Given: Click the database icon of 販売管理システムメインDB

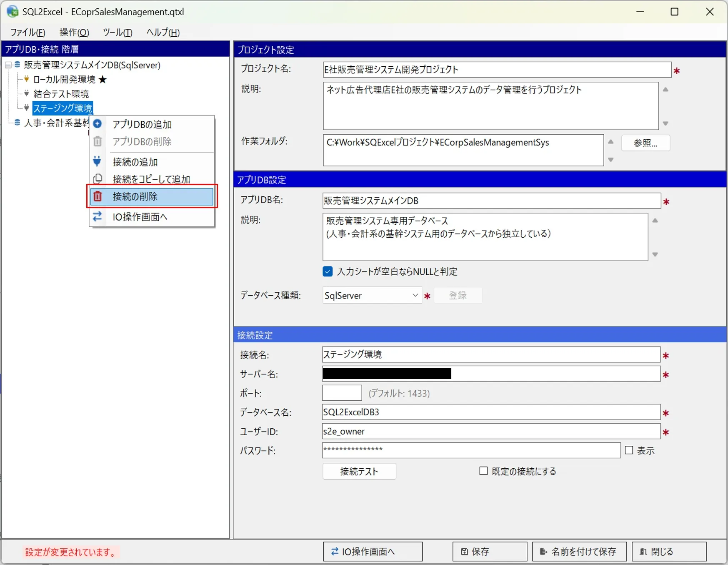Looking at the screenshot, I should [18, 65].
